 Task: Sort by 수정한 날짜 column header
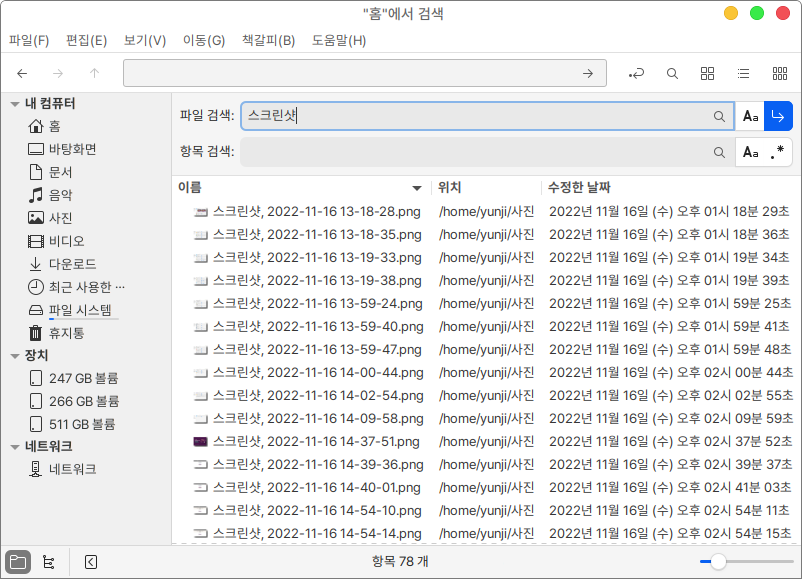tap(578, 188)
